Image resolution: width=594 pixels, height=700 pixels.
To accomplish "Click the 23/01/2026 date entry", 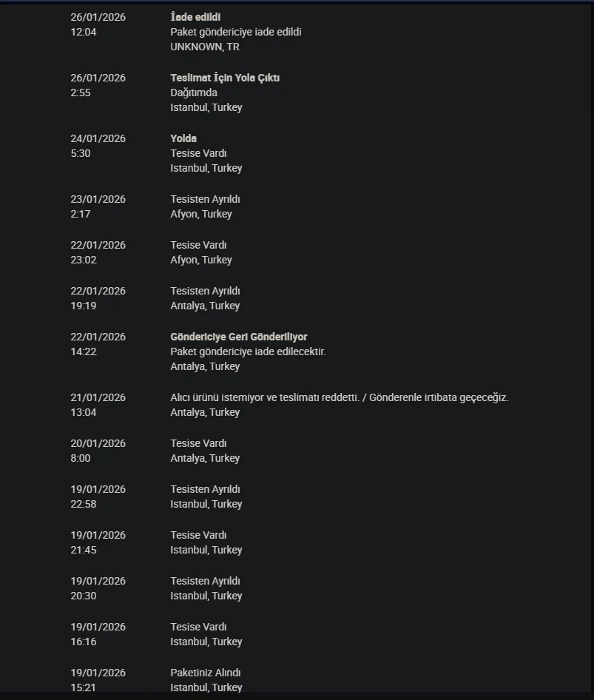I will coord(98,199).
